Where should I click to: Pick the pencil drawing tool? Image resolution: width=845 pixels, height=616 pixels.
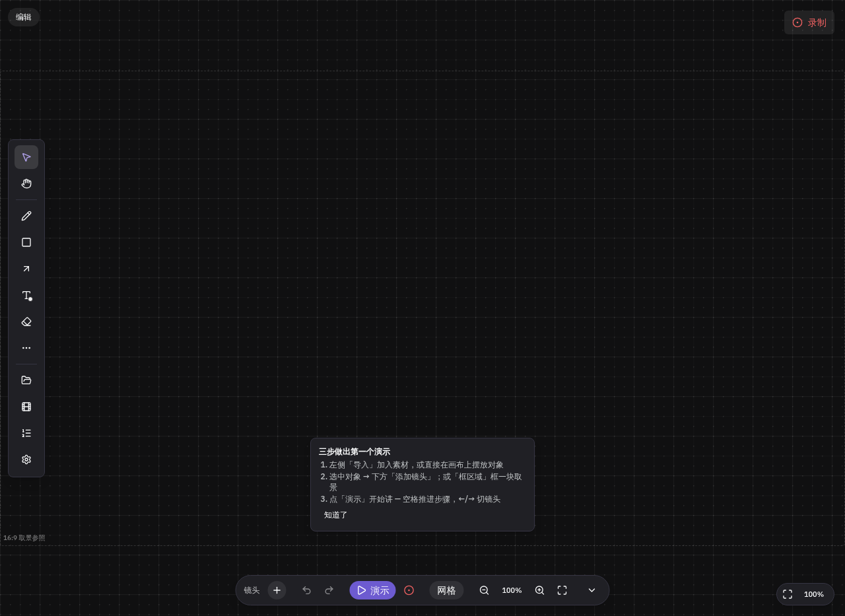tap(26, 216)
